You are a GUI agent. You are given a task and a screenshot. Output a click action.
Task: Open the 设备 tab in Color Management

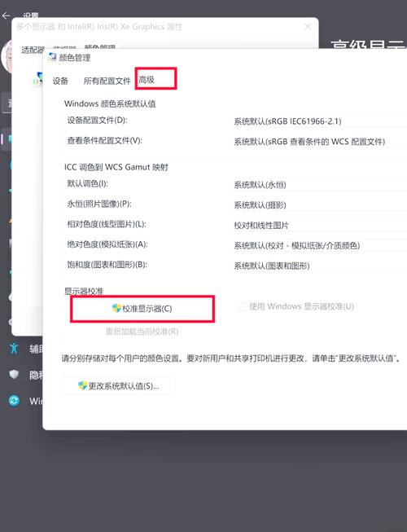[60, 81]
